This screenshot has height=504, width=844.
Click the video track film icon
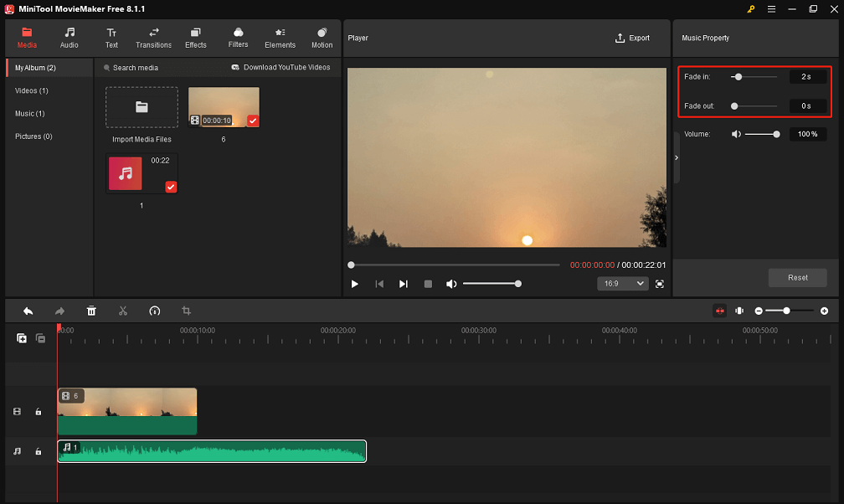[x=18, y=412]
